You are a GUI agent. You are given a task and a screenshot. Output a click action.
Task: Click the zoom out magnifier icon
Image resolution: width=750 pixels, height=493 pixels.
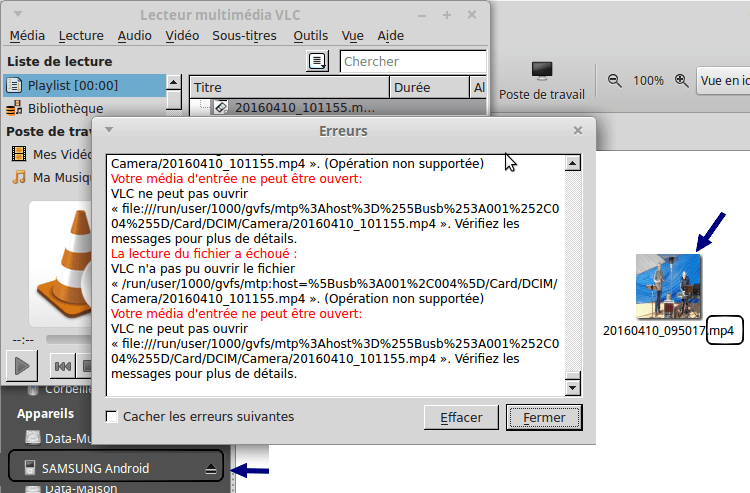tap(614, 80)
